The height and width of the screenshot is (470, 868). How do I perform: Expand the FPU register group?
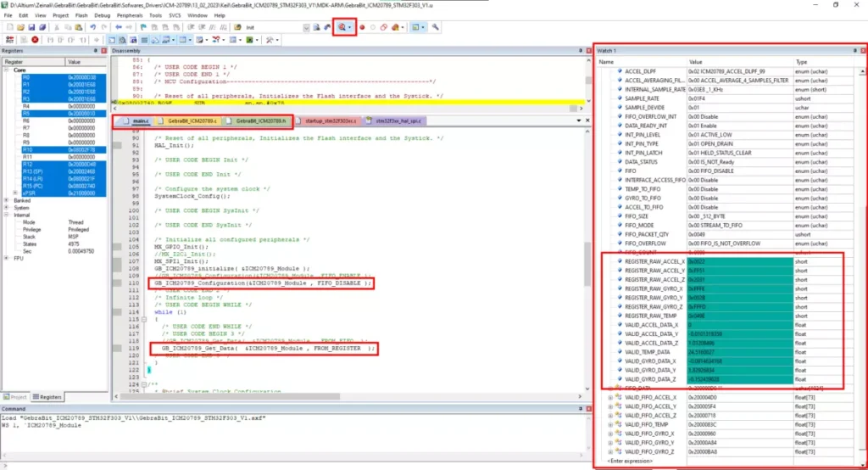7,258
